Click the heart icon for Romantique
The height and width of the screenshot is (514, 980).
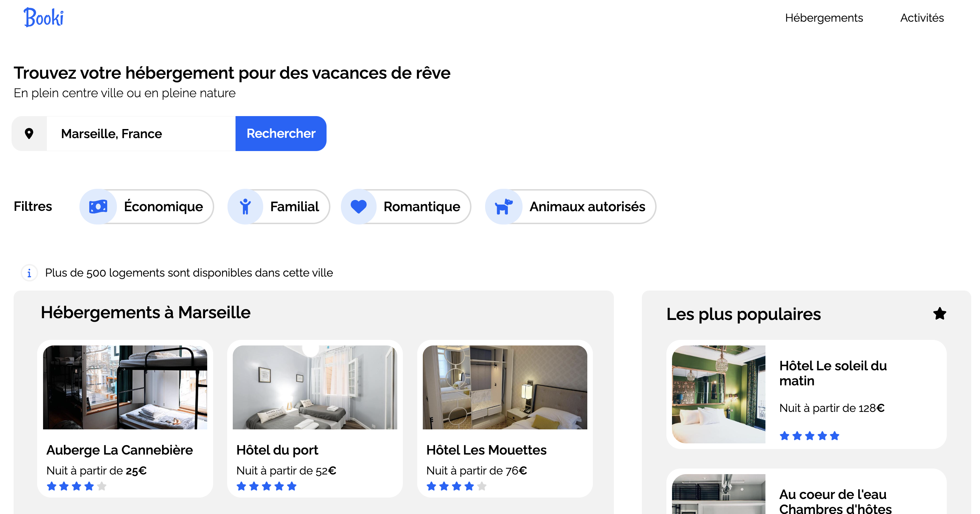pyautogui.click(x=358, y=206)
